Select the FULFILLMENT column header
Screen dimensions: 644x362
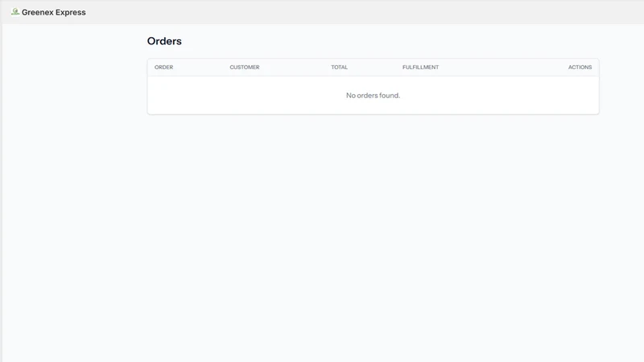[420, 68]
